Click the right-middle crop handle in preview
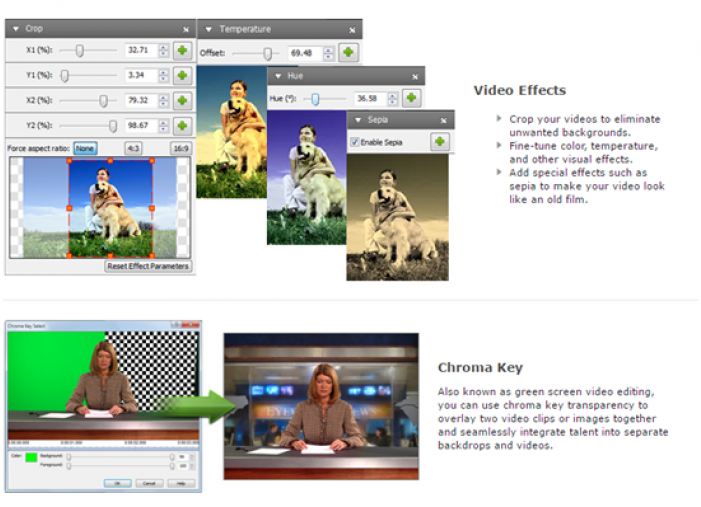Image resolution: width=701 pixels, height=507 pixels. click(152, 208)
